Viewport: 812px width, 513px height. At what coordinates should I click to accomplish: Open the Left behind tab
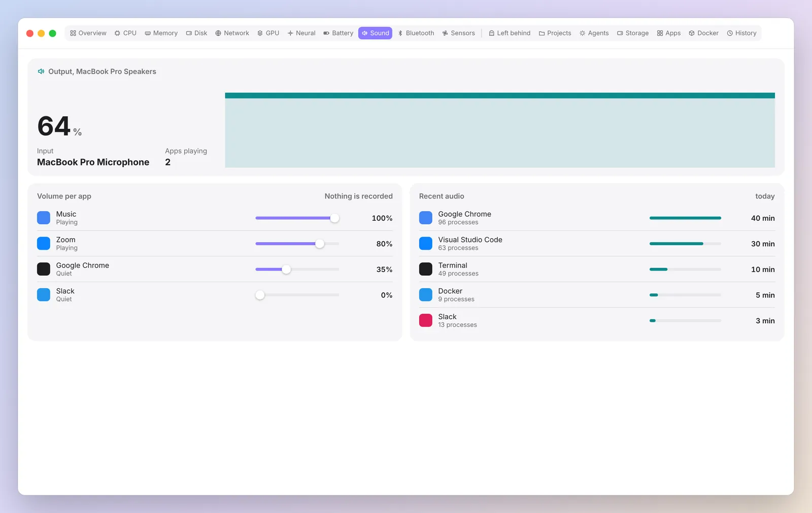point(510,33)
